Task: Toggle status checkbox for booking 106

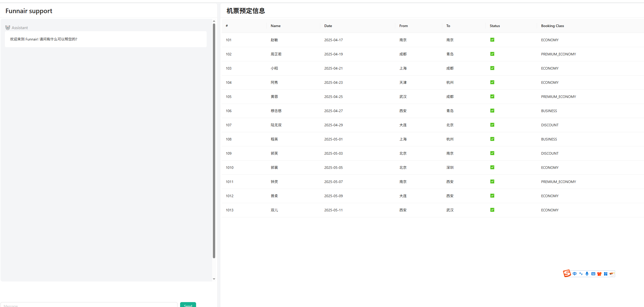Action: (x=492, y=111)
